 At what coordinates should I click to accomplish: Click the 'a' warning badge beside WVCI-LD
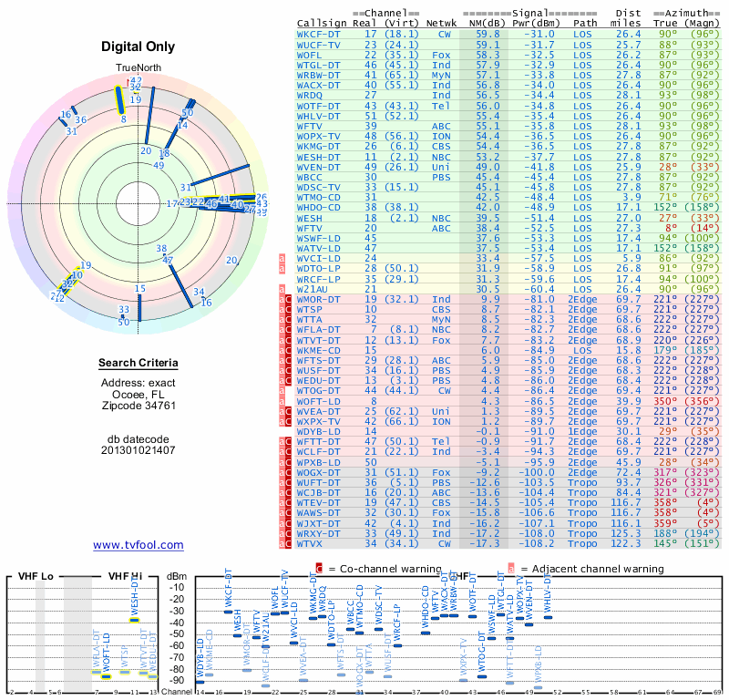click(x=282, y=259)
